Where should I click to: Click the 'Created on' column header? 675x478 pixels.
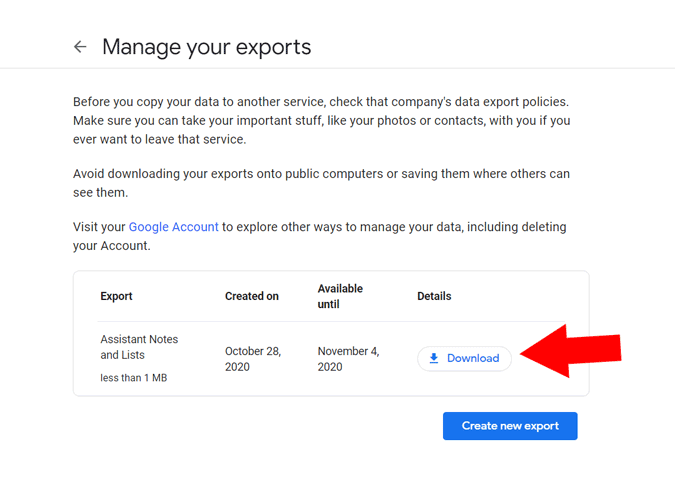pos(252,296)
